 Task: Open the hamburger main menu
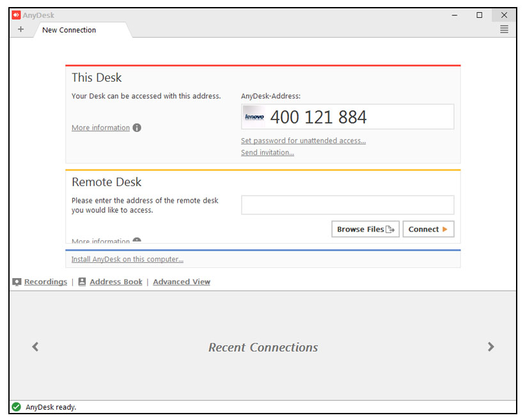coord(504,29)
